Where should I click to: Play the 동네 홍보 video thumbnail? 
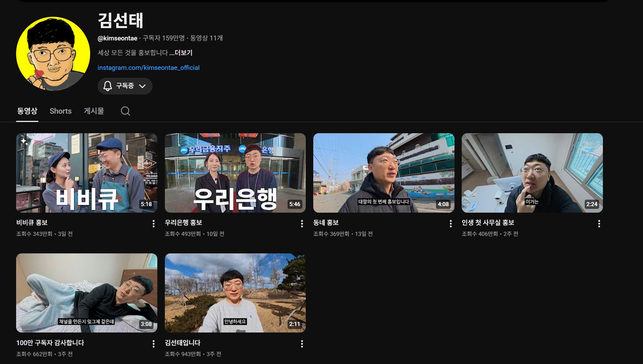pyautogui.click(x=384, y=173)
